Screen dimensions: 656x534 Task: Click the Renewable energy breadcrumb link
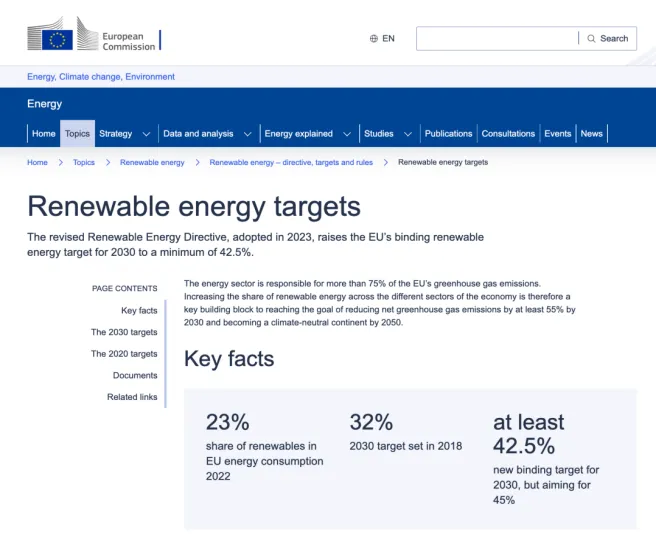[x=152, y=162]
